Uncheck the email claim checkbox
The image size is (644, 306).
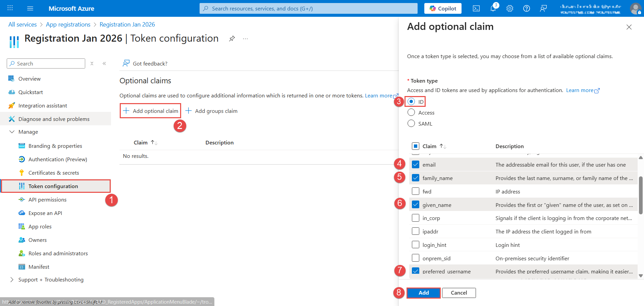click(416, 165)
